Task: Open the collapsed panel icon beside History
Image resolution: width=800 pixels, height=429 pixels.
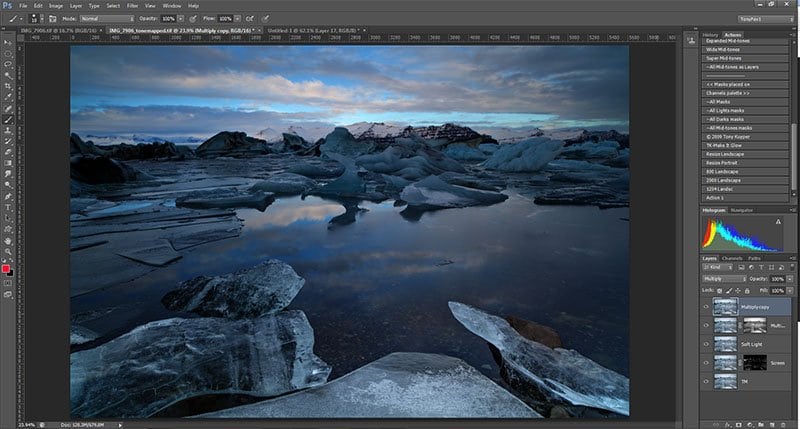Action: 691,41
